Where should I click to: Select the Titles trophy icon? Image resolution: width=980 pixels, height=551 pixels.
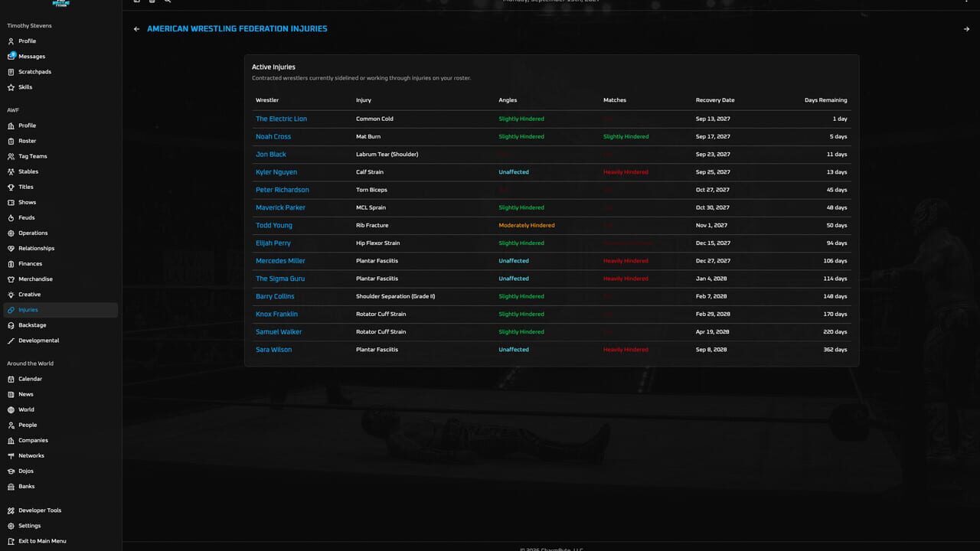(11, 187)
